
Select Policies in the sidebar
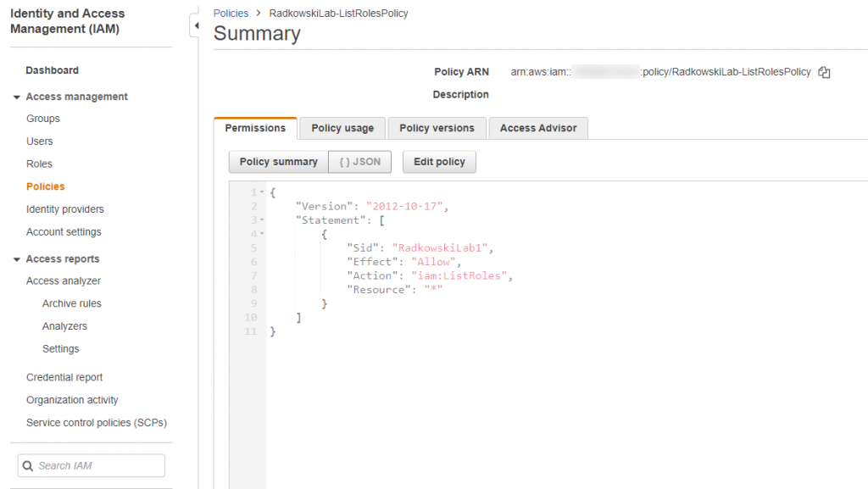(46, 186)
